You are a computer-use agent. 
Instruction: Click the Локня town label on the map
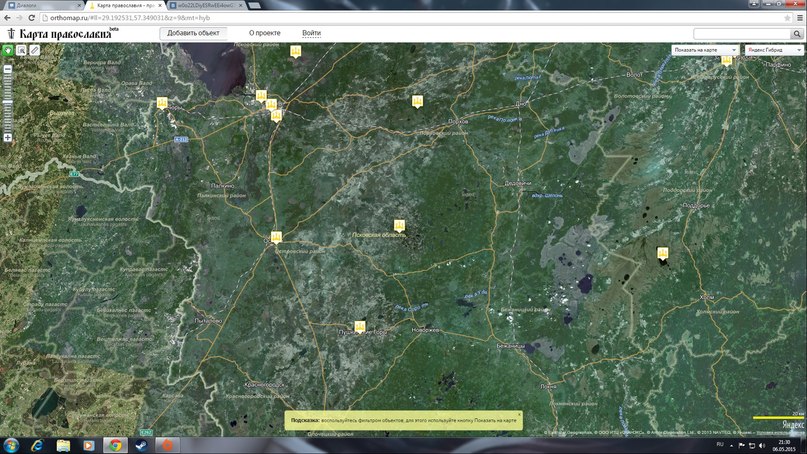tap(548, 386)
